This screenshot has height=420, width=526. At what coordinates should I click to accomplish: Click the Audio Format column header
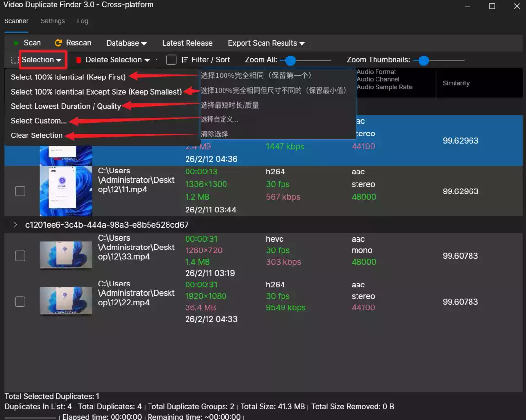click(x=376, y=72)
